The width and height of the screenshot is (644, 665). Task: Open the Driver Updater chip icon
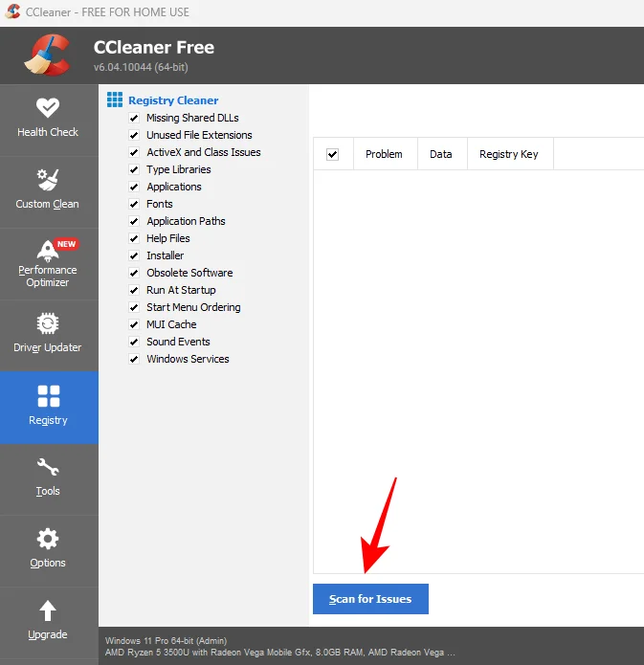pos(48,323)
